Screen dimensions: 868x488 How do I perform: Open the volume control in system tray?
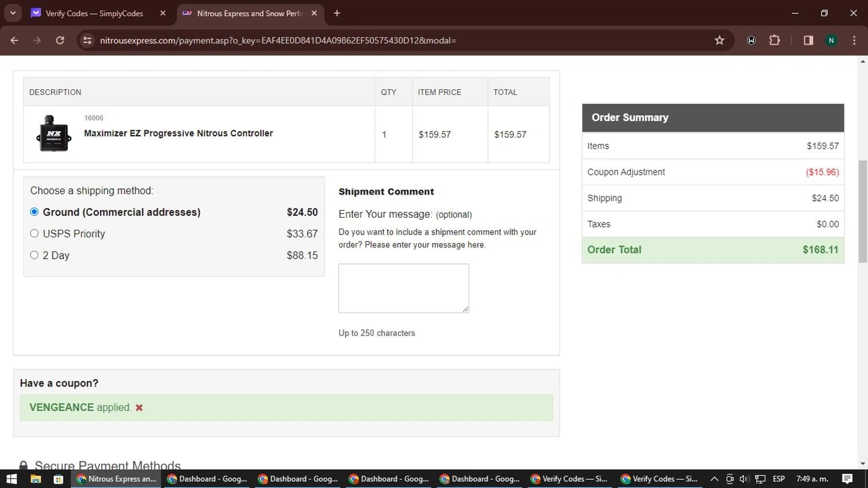point(744,479)
